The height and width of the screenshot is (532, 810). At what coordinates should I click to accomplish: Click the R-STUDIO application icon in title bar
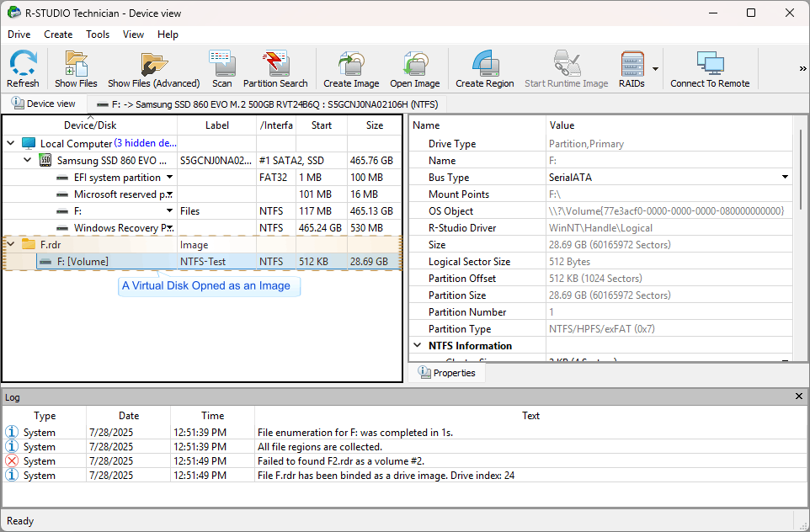click(x=14, y=13)
